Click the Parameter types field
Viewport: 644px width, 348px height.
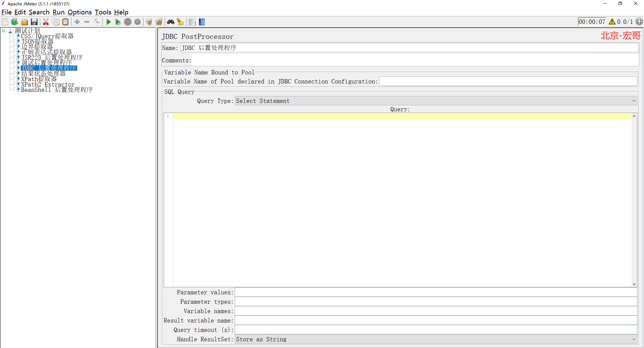point(436,302)
